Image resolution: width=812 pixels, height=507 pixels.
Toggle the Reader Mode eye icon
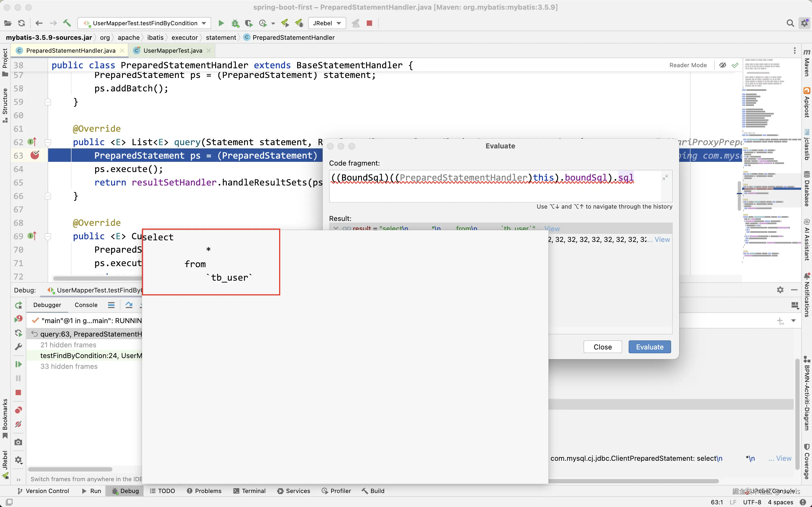pos(722,65)
